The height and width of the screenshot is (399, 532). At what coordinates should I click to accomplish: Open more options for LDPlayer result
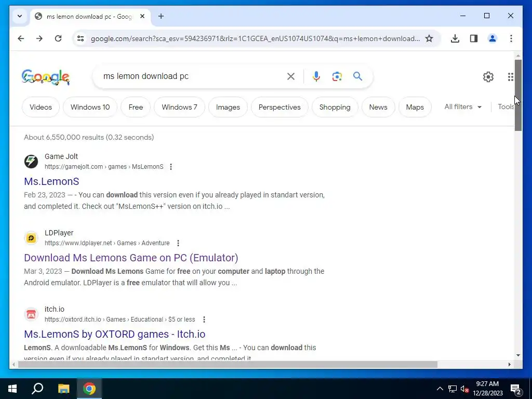coord(178,243)
